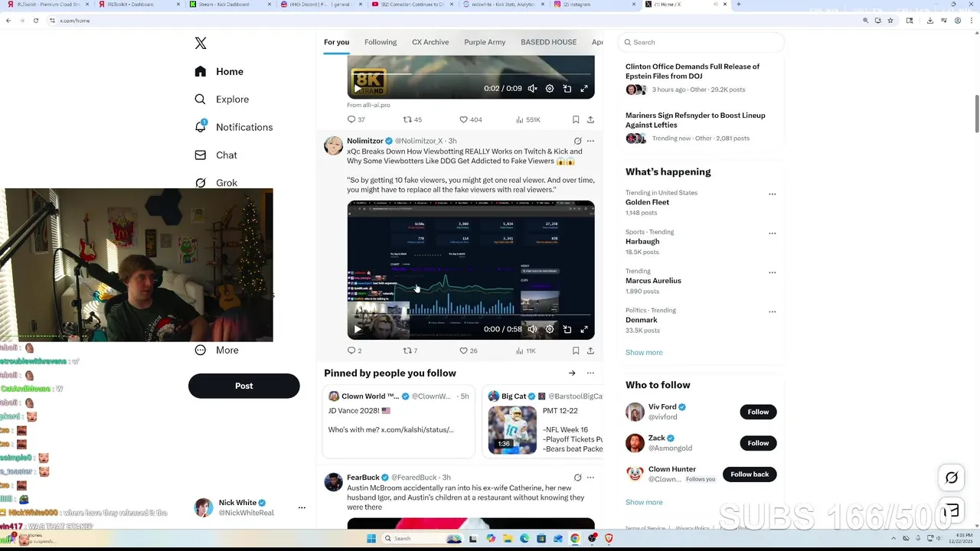
Task: Reply to Nolimitzor post with 2 replies
Action: click(x=354, y=350)
